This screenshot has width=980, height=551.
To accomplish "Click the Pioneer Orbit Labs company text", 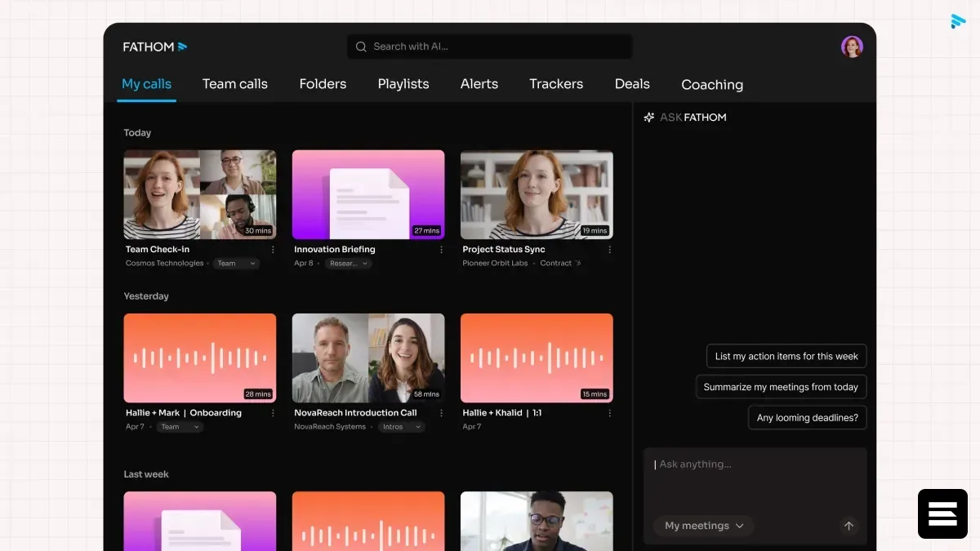I will pos(495,264).
